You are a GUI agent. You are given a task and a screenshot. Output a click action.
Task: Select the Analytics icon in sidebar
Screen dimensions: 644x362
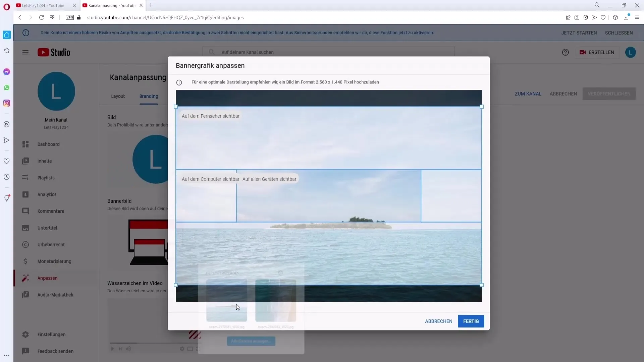point(25,194)
